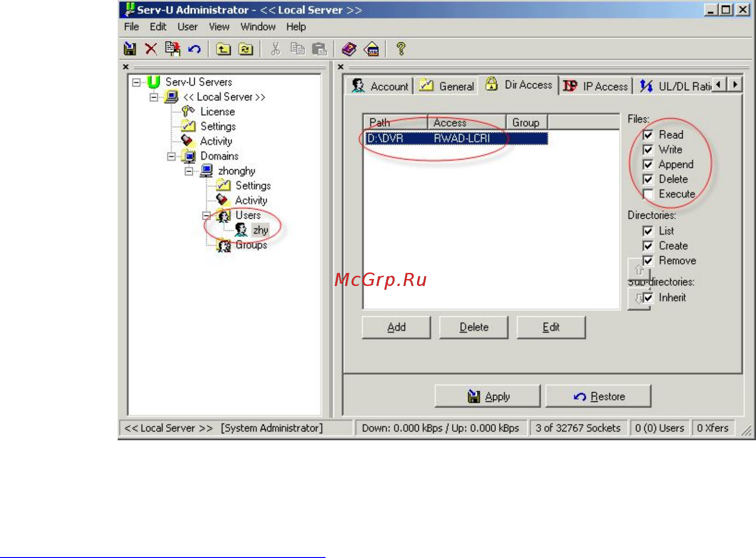
Task: Collapse the zhonghy domain node
Action: [x=189, y=171]
